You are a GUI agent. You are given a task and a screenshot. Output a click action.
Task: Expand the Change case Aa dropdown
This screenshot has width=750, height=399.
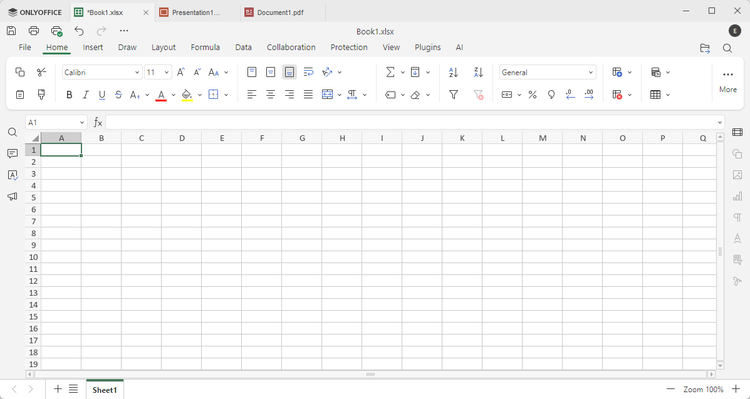[226, 73]
